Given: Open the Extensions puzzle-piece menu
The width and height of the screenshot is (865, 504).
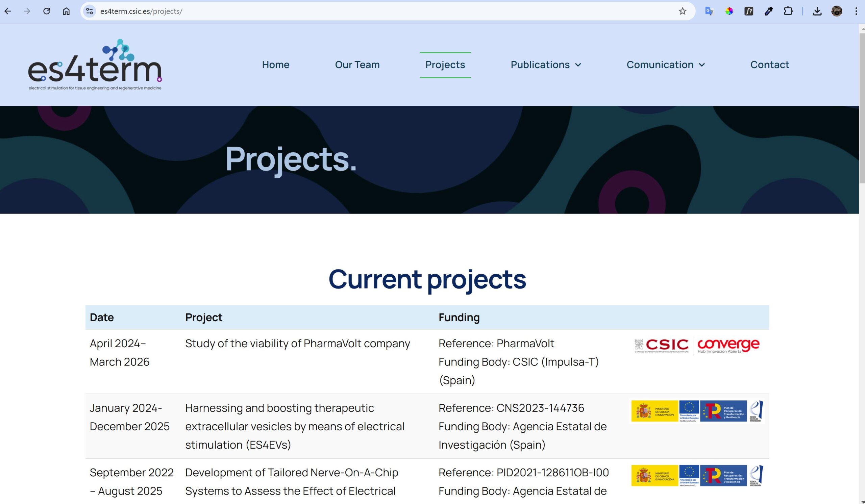Looking at the screenshot, I should [788, 11].
